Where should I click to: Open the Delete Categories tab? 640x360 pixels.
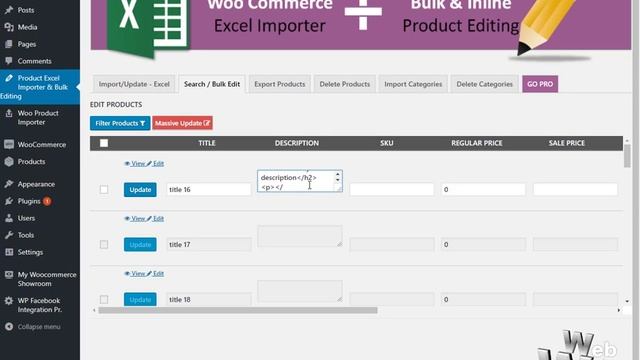tap(484, 84)
